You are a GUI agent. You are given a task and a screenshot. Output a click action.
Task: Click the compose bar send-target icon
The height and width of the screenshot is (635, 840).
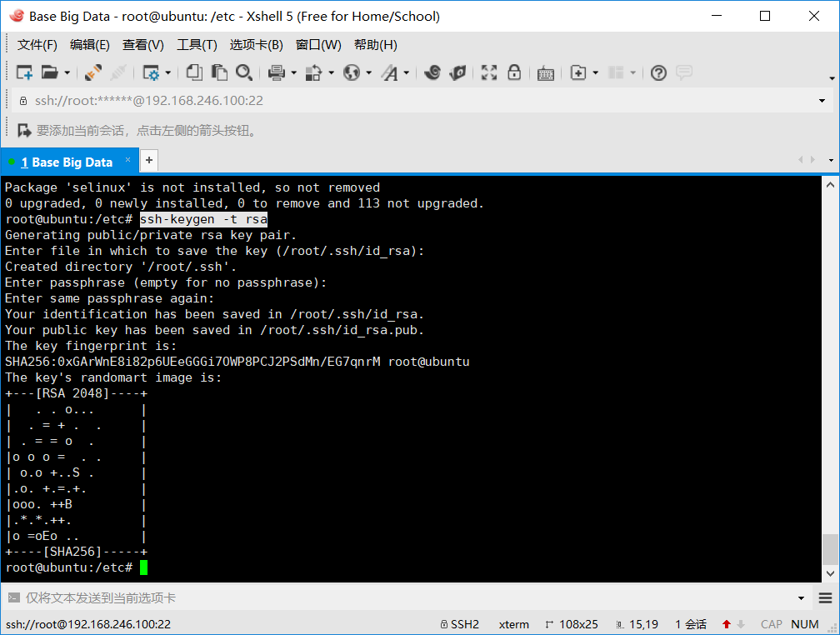click(14, 597)
